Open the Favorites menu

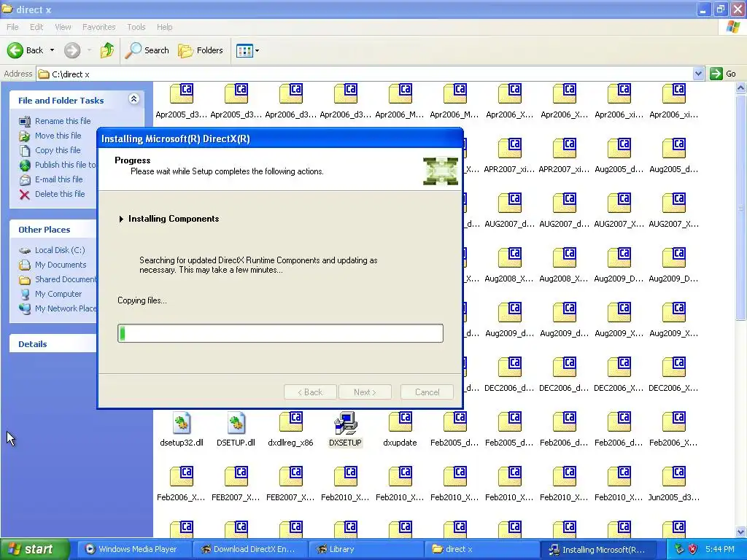[98, 27]
